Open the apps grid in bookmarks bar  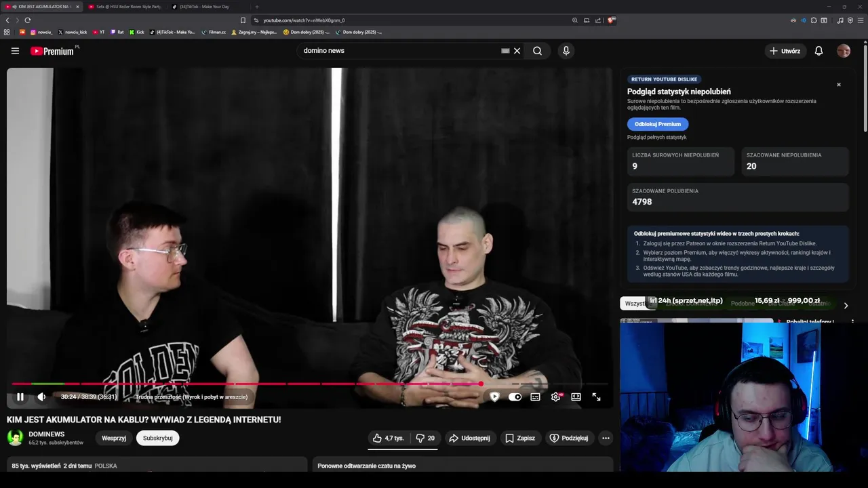pyautogui.click(x=7, y=32)
